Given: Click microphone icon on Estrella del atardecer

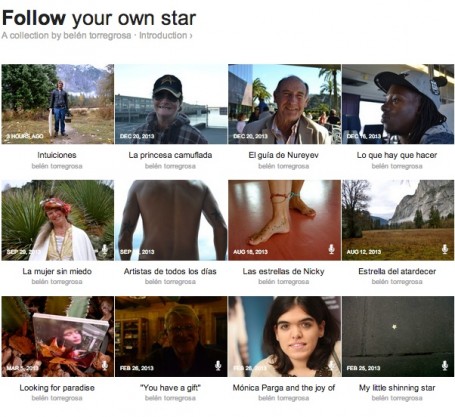Looking at the screenshot, I should [445, 249].
